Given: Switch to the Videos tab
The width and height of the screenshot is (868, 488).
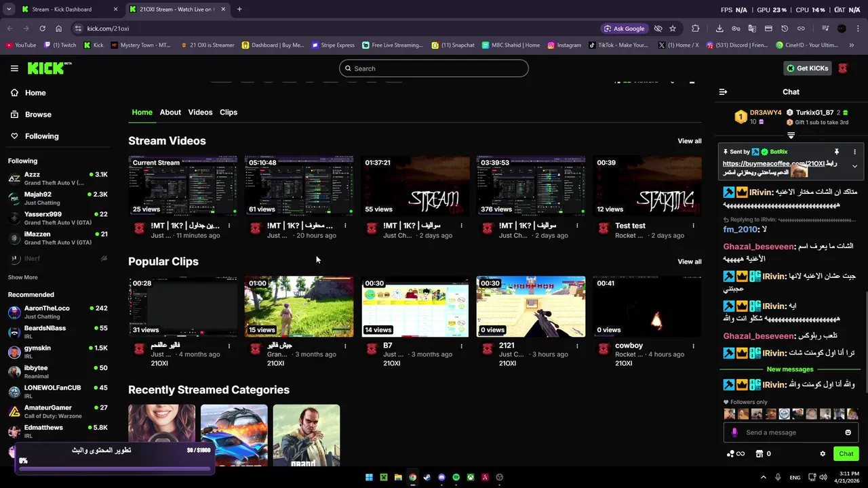Looking at the screenshot, I should (200, 113).
